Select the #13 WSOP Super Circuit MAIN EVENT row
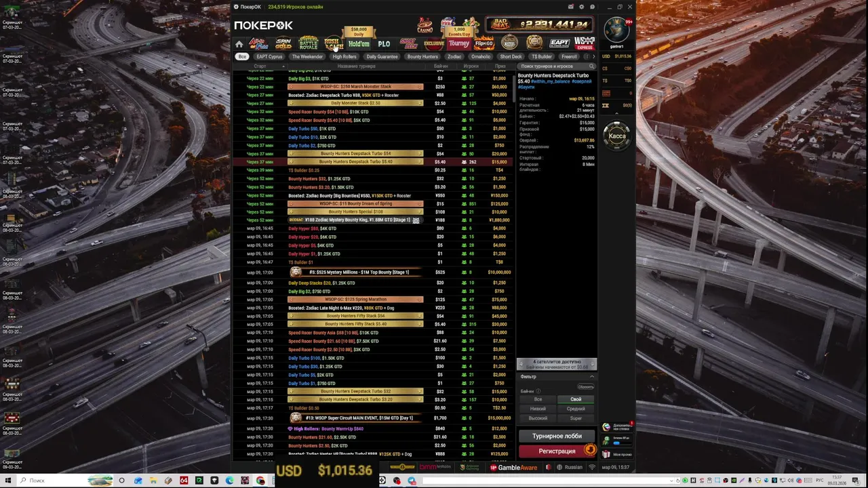Viewport: 868px width, 488px height. (x=374, y=418)
